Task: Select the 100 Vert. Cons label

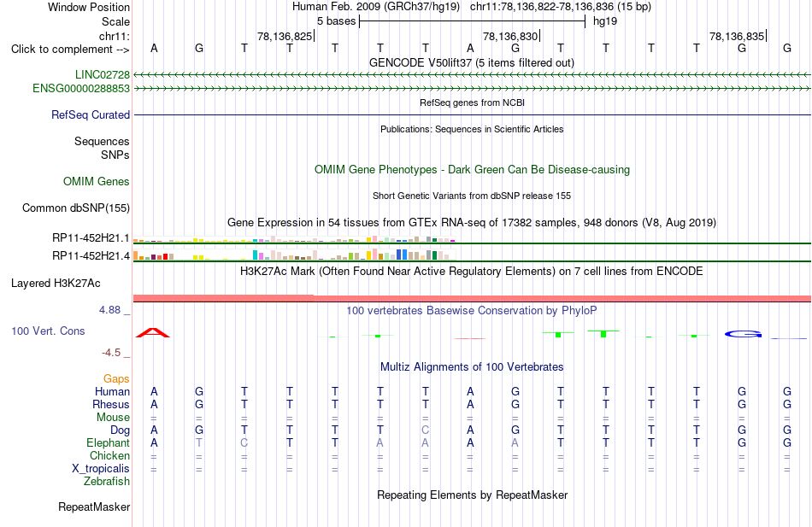Action: pos(48,331)
